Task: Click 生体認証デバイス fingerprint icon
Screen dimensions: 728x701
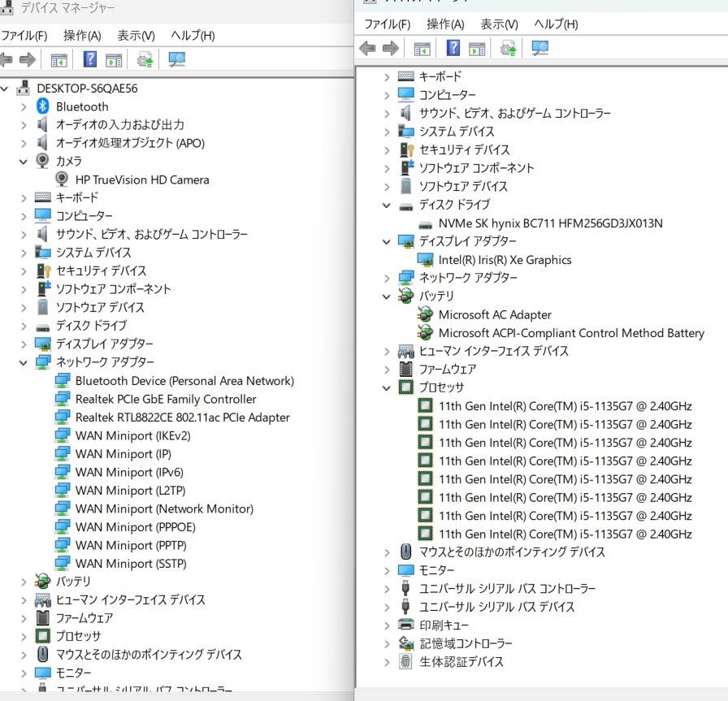Action: pyautogui.click(x=405, y=661)
